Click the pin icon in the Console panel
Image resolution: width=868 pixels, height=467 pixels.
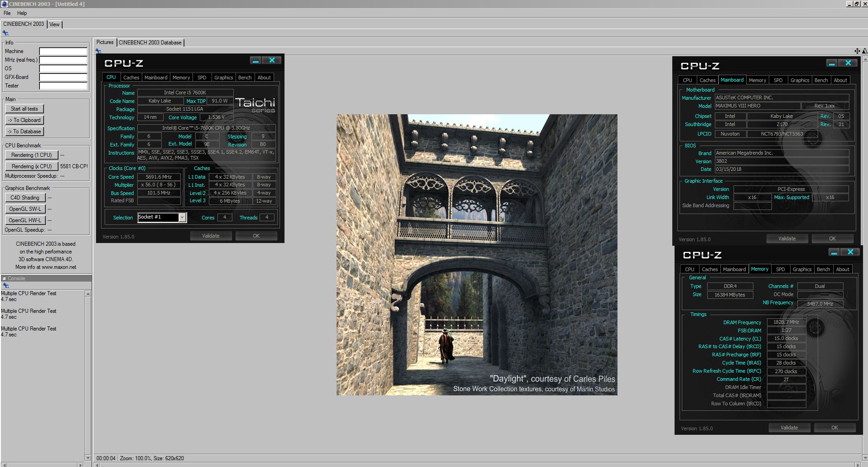tap(6, 286)
